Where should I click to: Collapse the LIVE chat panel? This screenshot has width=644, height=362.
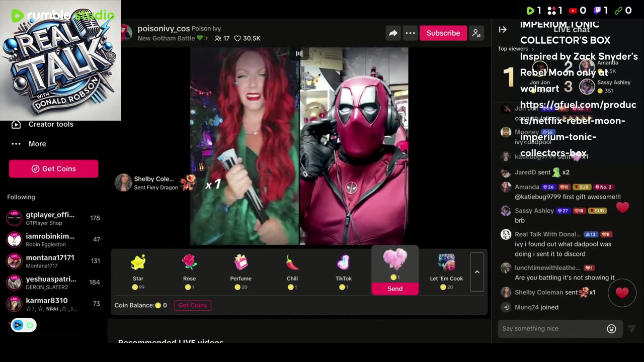[x=503, y=30]
